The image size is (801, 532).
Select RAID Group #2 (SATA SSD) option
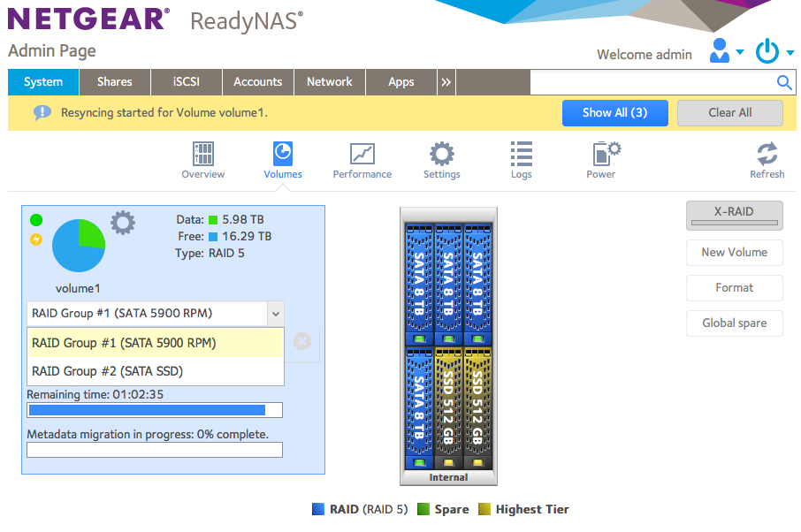pos(107,371)
